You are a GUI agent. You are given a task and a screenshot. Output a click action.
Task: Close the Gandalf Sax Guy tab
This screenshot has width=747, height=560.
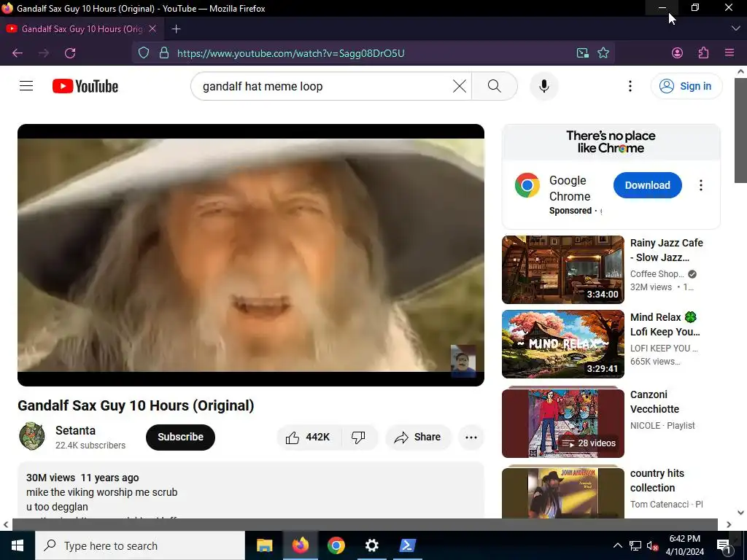[152, 29]
